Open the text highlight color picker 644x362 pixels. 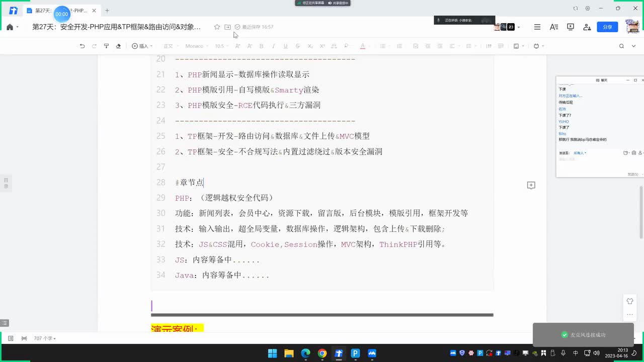[347, 46]
